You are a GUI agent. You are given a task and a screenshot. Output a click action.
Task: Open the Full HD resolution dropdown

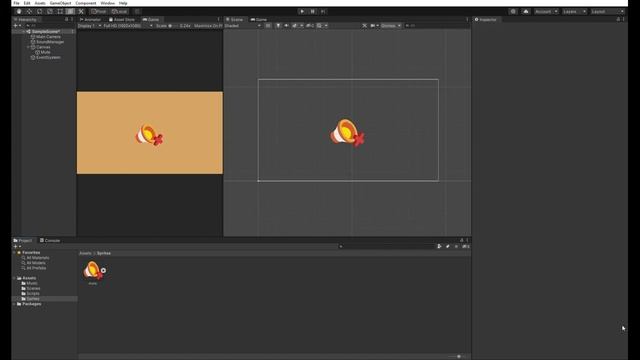tap(128, 26)
